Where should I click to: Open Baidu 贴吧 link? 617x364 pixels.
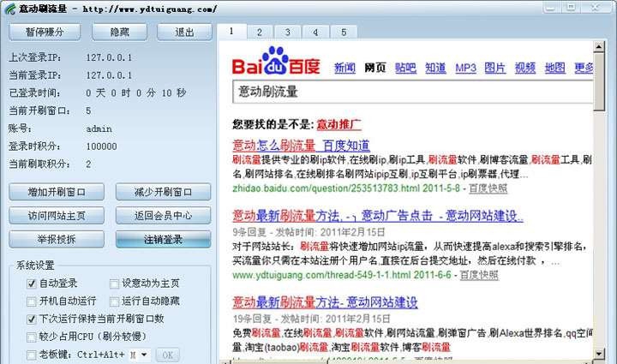click(405, 68)
